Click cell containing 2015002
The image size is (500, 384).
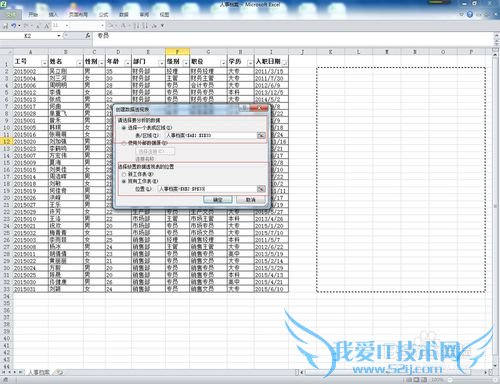(x=31, y=71)
